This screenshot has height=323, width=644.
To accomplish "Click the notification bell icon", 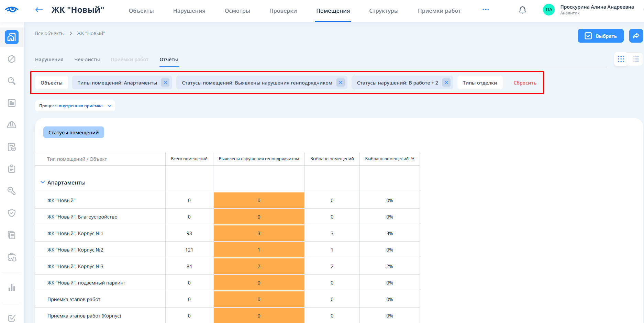I will pyautogui.click(x=522, y=10).
